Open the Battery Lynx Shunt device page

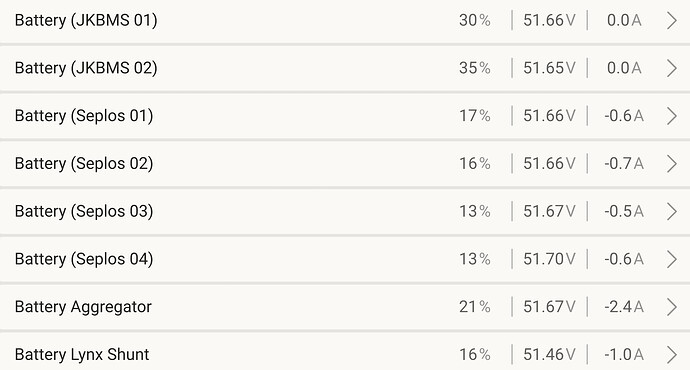pos(345,352)
